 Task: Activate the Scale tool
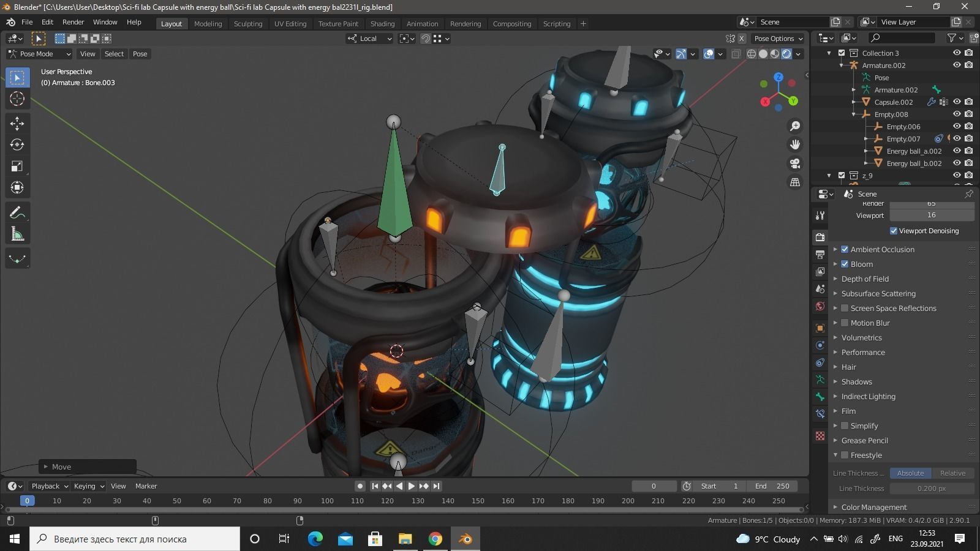coord(17,167)
